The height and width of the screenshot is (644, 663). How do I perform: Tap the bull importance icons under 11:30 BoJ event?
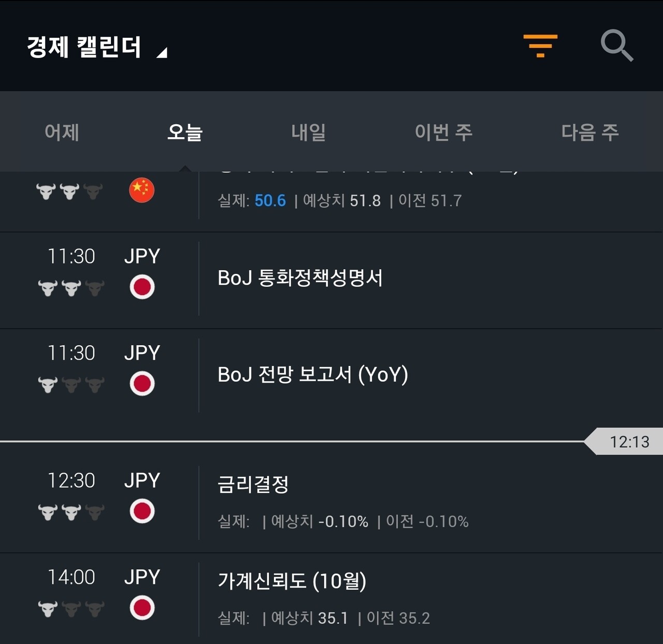(x=70, y=286)
